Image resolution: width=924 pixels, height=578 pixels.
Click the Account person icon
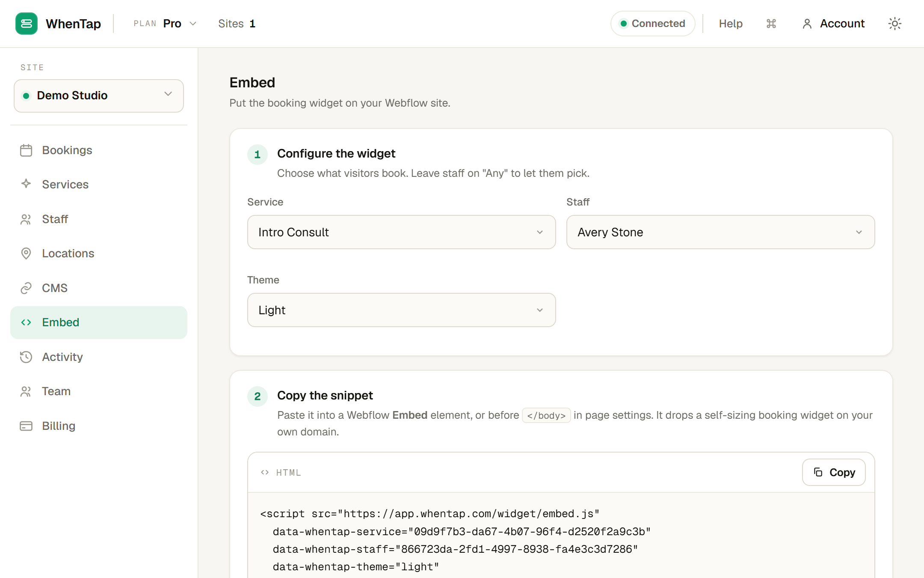coord(807,24)
